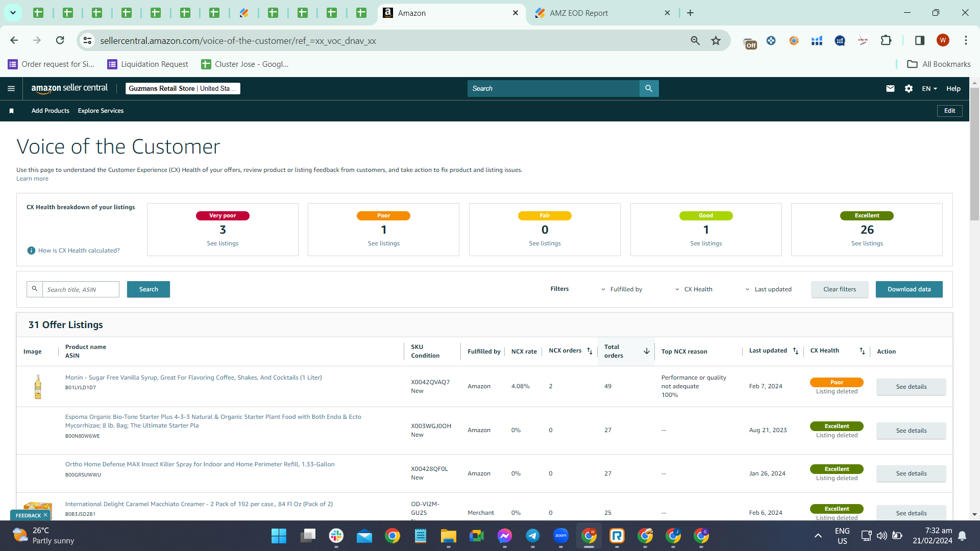This screenshot has width=980, height=551.
Task: Click the Search title, ASIN input field
Action: [x=81, y=289]
